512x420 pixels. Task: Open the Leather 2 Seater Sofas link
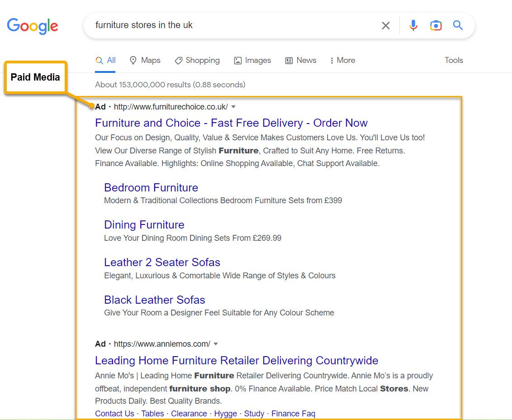pyautogui.click(x=162, y=262)
